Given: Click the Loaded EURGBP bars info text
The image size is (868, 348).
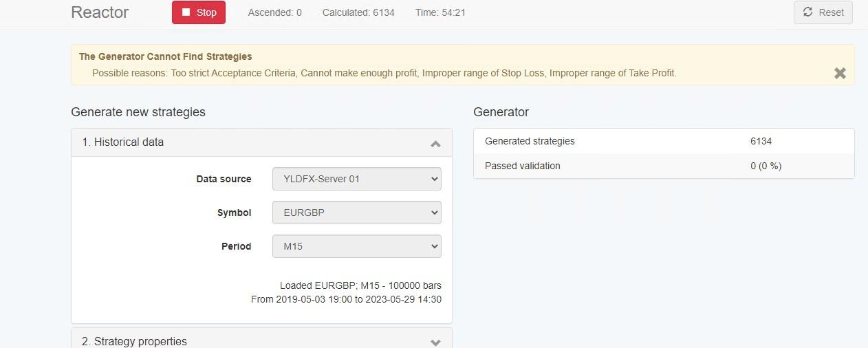Looking at the screenshot, I should click(360, 285).
